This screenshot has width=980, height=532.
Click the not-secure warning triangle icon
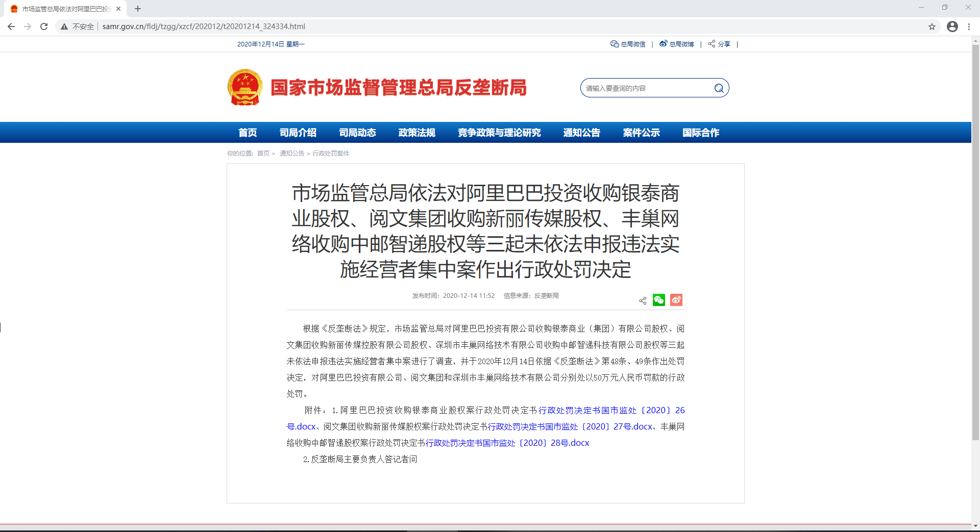coord(64,27)
